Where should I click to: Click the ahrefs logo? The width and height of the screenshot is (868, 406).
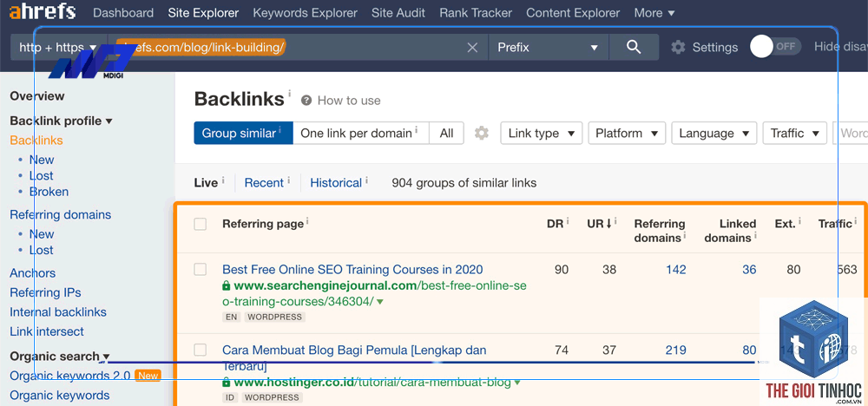[x=43, y=12]
